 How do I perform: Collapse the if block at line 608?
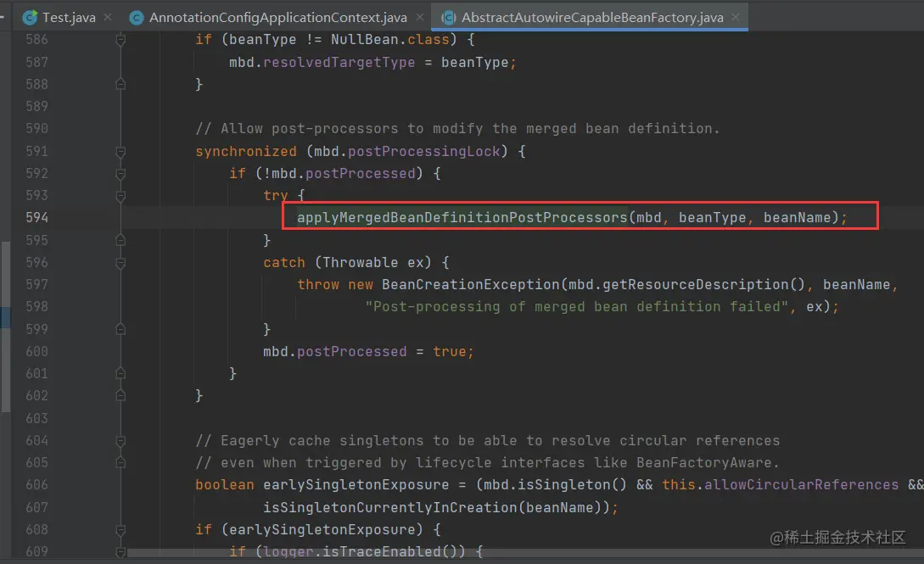click(120, 530)
